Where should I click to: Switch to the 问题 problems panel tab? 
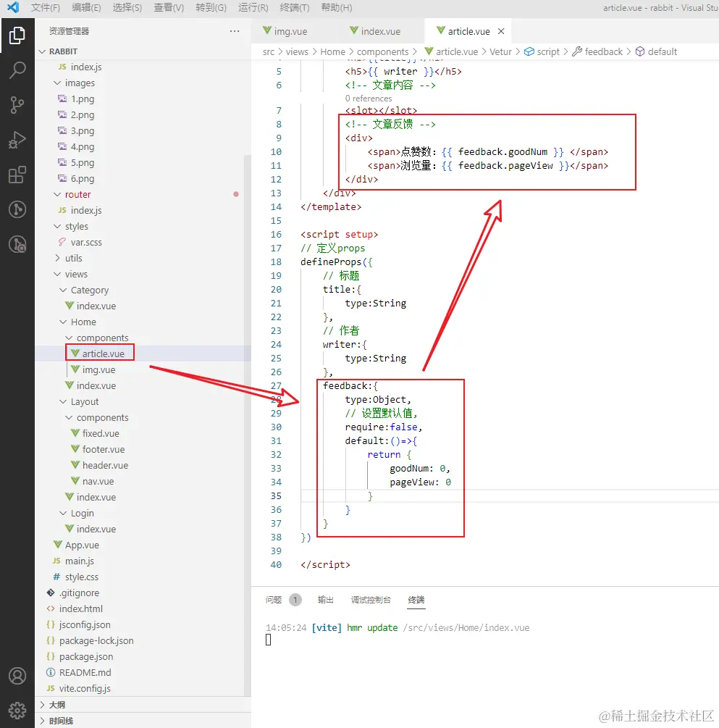(274, 600)
